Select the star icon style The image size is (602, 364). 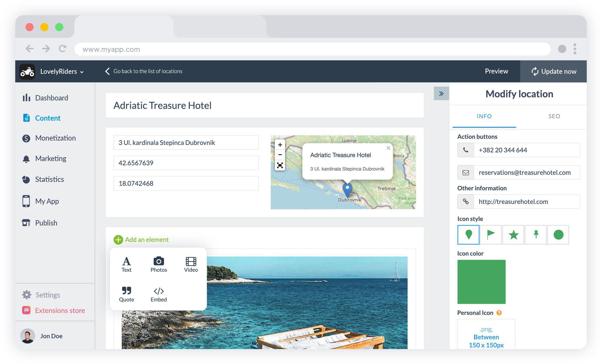(x=513, y=235)
